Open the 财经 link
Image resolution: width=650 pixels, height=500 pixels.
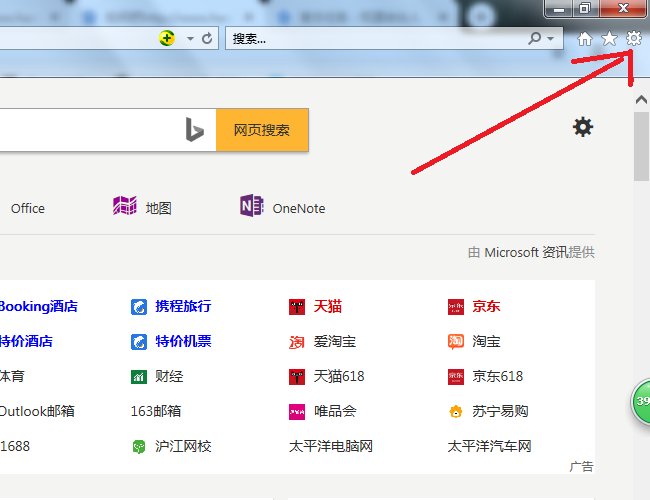coord(169,376)
